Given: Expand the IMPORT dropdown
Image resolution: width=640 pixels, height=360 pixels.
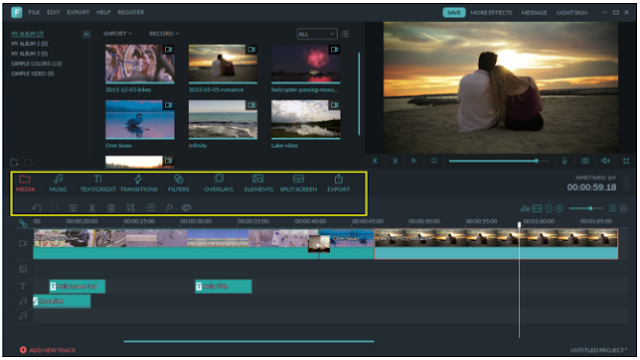Looking at the screenshot, I should 118,33.
